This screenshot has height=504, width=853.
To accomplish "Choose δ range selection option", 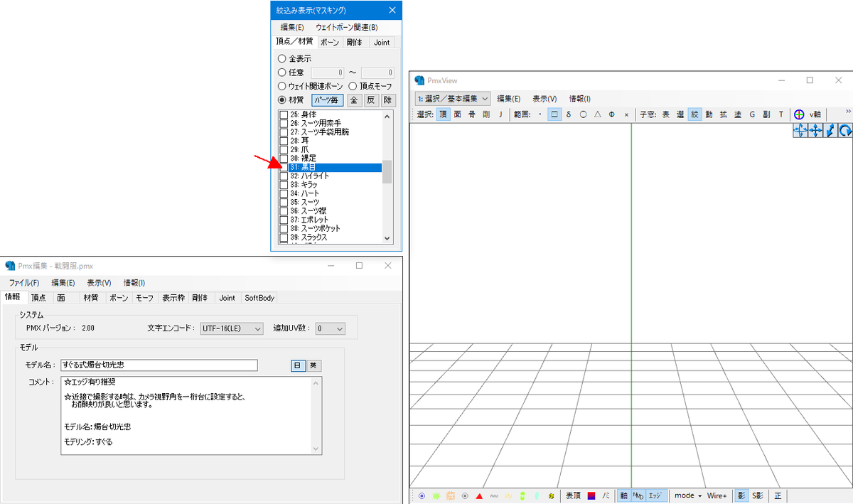I will 569,114.
